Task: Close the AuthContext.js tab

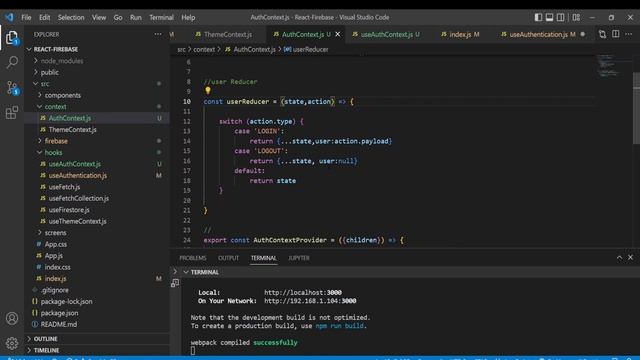Action: [338, 34]
